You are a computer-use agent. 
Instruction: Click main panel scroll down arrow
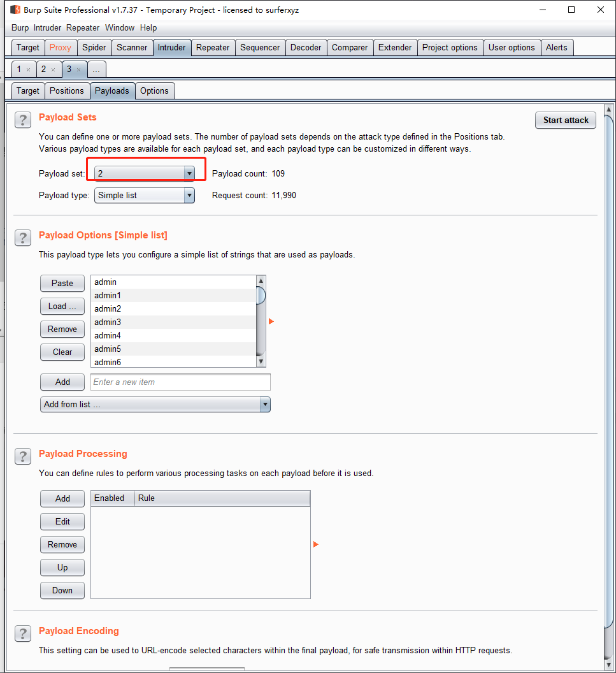coord(608,665)
